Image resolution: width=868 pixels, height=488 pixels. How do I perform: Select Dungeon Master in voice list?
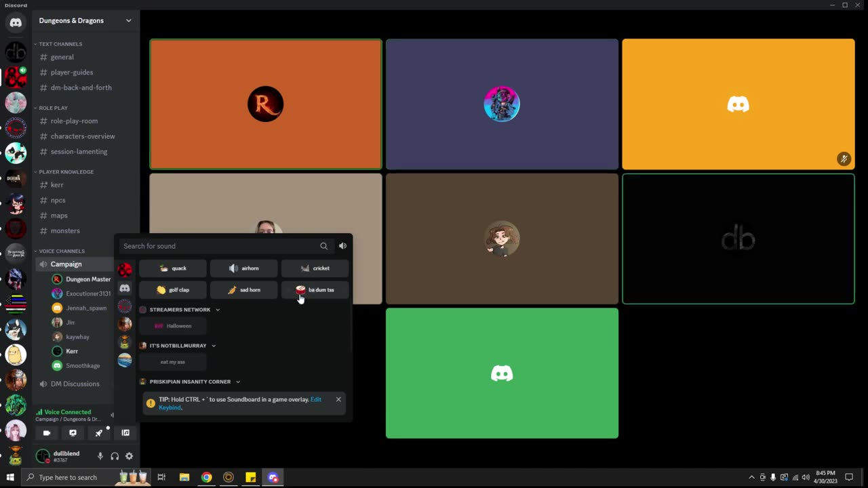tap(81, 279)
